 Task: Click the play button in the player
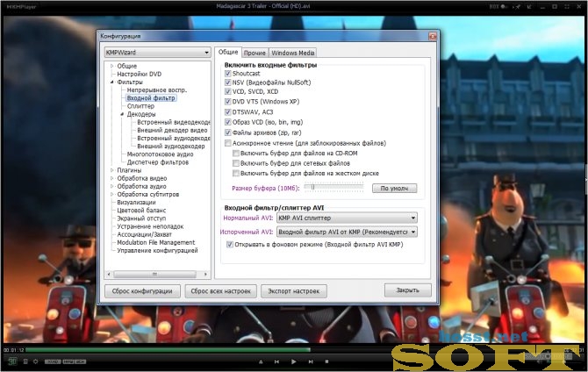tap(294, 361)
